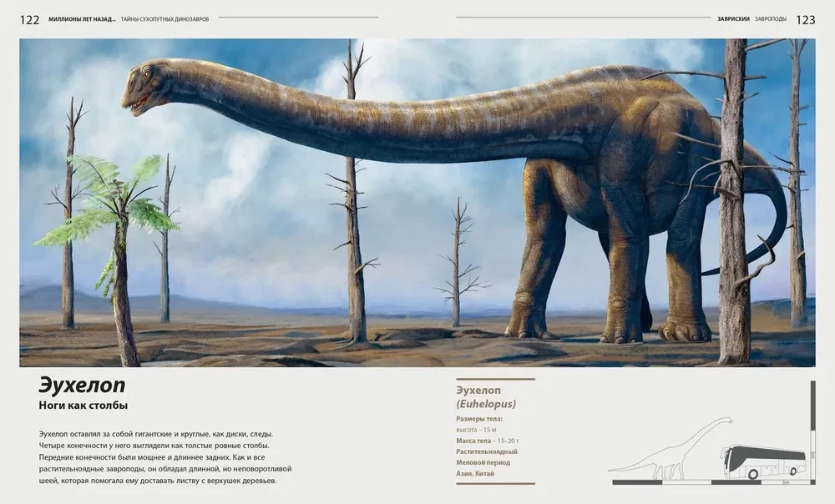Click the header word 'ЗАВРИСХИИ'

pyautogui.click(x=733, y=19)
